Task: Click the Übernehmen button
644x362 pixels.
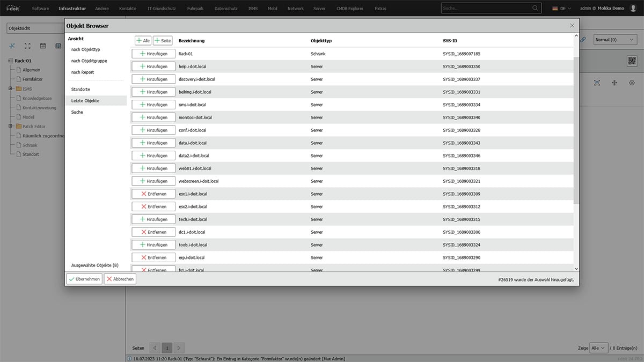Action: click(x=84, y=279)
